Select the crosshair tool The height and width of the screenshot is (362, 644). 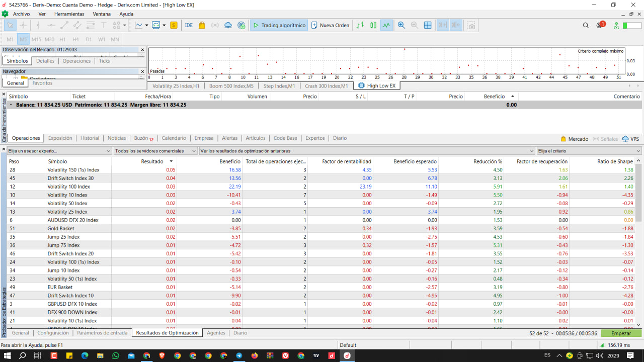tap(23, 25)
